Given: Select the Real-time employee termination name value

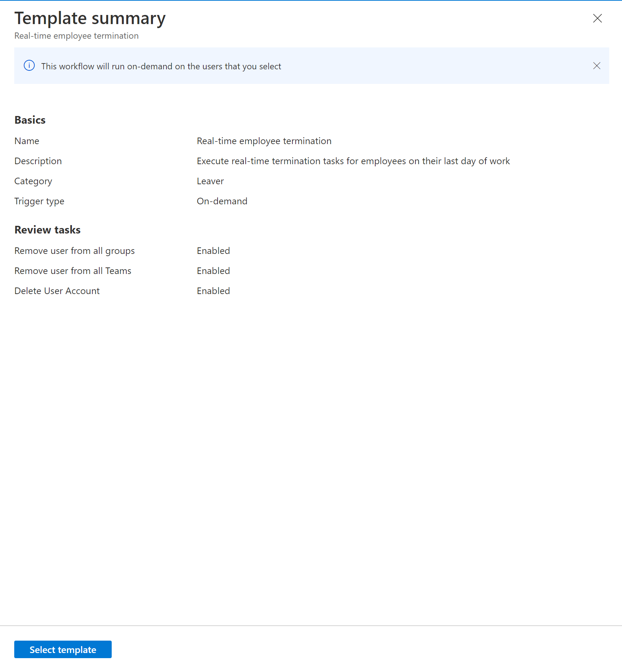Looking at the screenshot, I should click(264, 141).
